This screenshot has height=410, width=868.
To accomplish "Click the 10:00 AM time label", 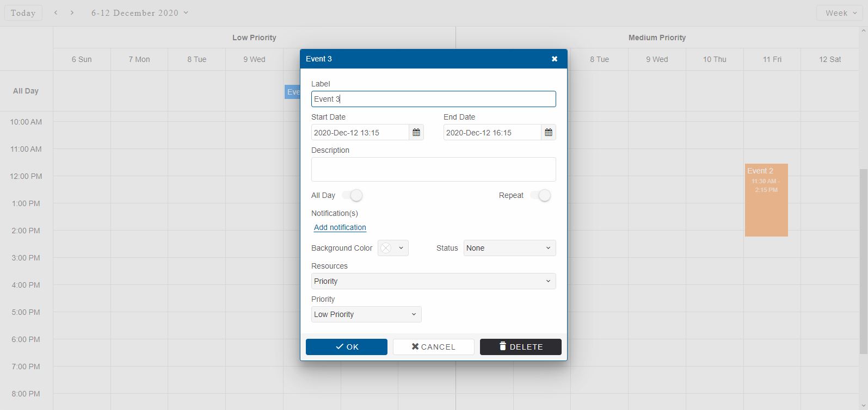I will 26,122.
